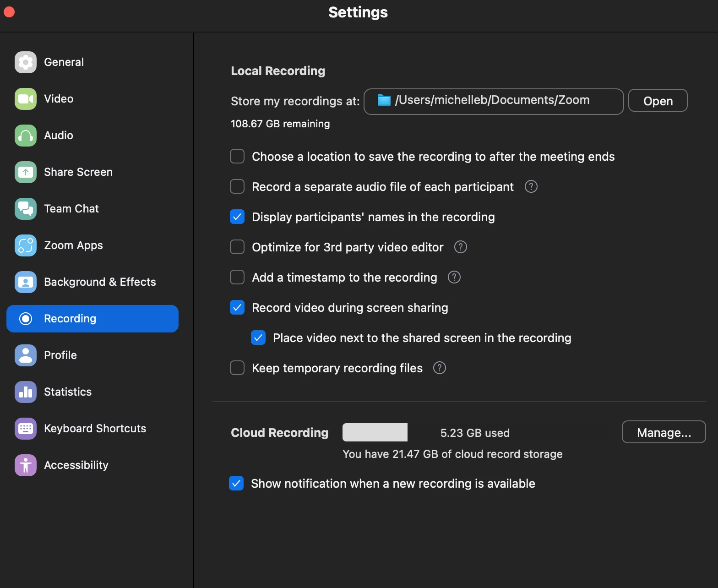
Task: Click the Statistics bar chart icon
Action: point(26,392)
